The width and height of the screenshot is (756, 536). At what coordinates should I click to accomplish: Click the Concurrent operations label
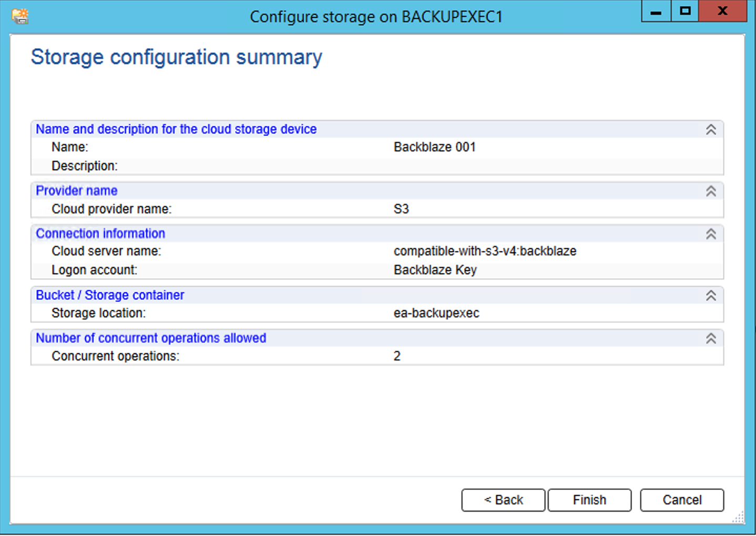point(115,356)
